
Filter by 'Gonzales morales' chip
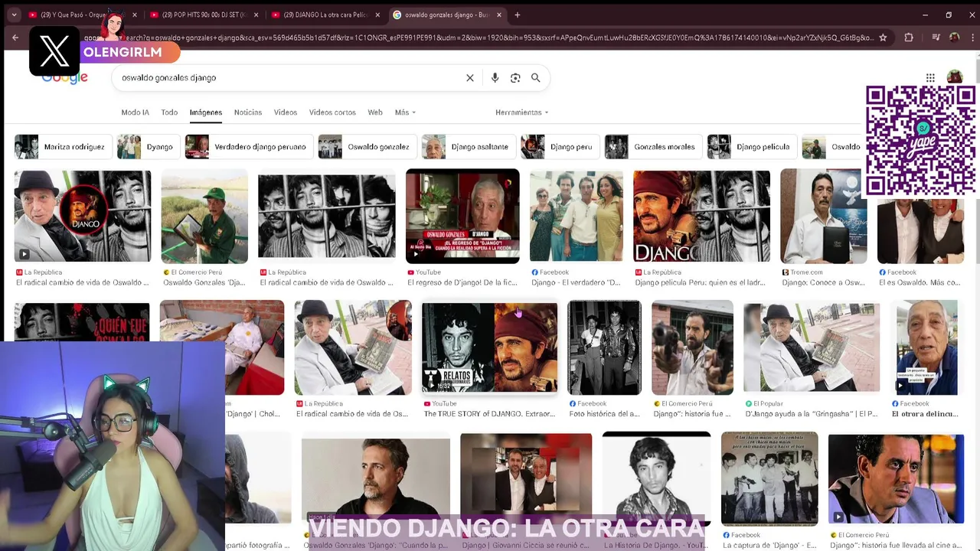click(653, 147)
